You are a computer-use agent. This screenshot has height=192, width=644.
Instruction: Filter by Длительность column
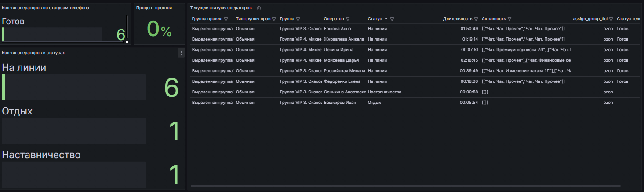tap(476, 19)
